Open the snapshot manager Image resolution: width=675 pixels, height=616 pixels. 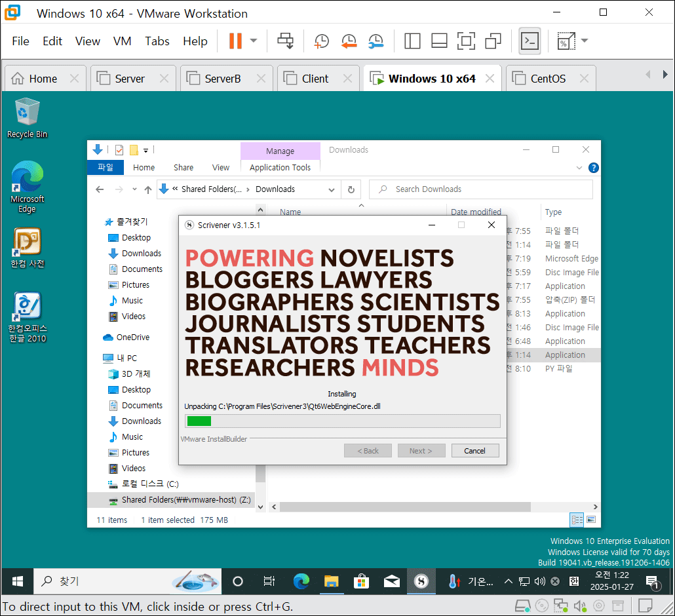(x=376, y=41)
